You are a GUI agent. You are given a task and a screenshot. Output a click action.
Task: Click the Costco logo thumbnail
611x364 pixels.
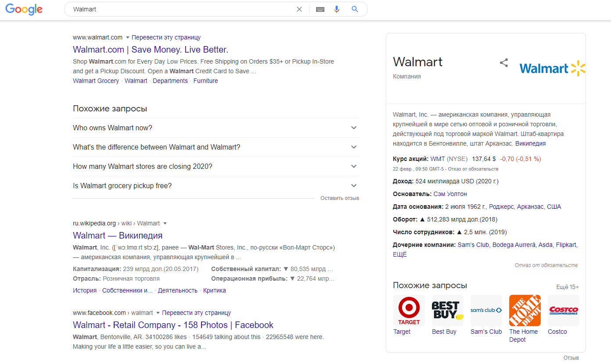click(x=564, y=310)
